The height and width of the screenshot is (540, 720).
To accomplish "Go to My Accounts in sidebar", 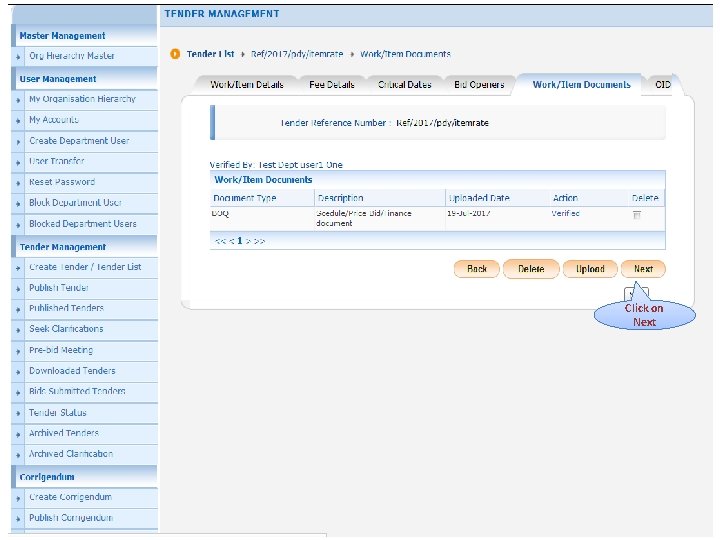I will (54, 120).
